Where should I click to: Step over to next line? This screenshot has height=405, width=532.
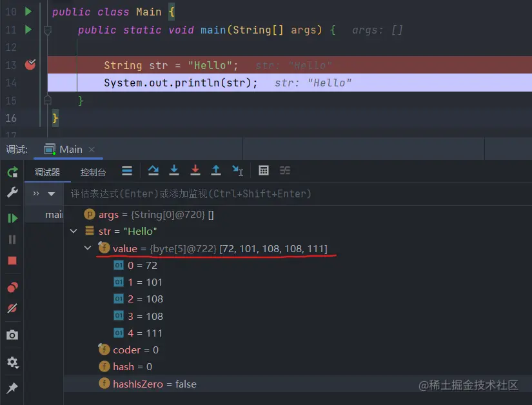click(153, 170)
